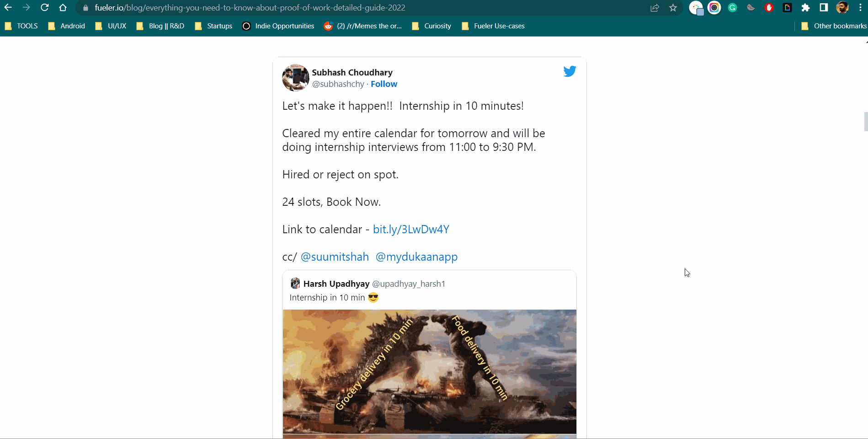868x439 pixels.
Task: Follow Subhash Choudhary on Twitter
Action: coord(383,84)
